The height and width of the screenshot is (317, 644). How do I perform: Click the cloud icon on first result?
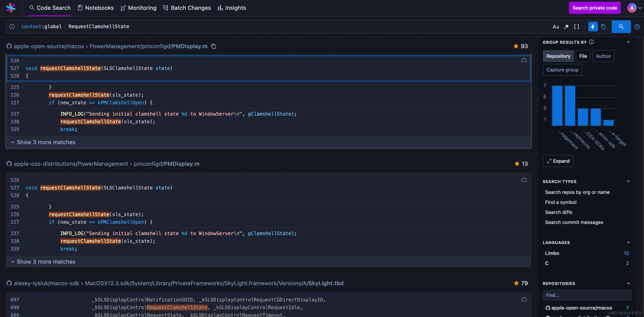pos(524,60)
